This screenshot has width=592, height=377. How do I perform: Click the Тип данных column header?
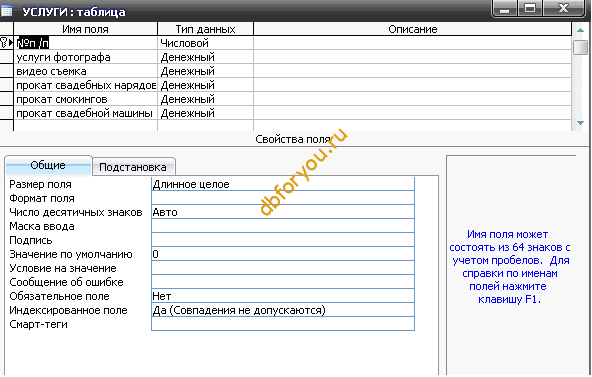[205, 29]
